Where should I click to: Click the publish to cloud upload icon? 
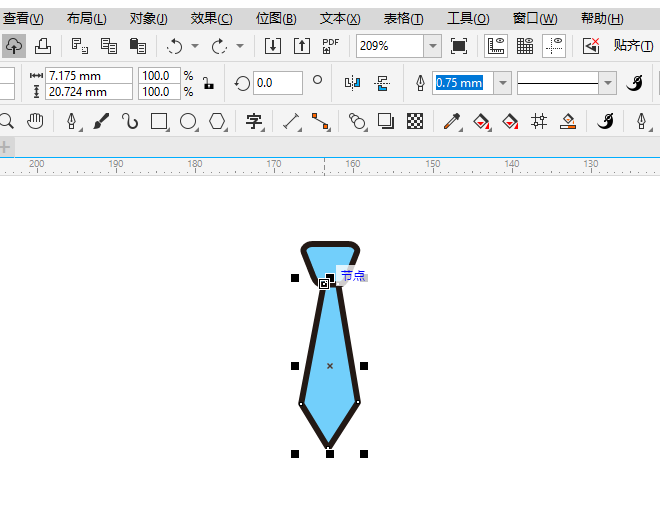[x=13, y=46]
